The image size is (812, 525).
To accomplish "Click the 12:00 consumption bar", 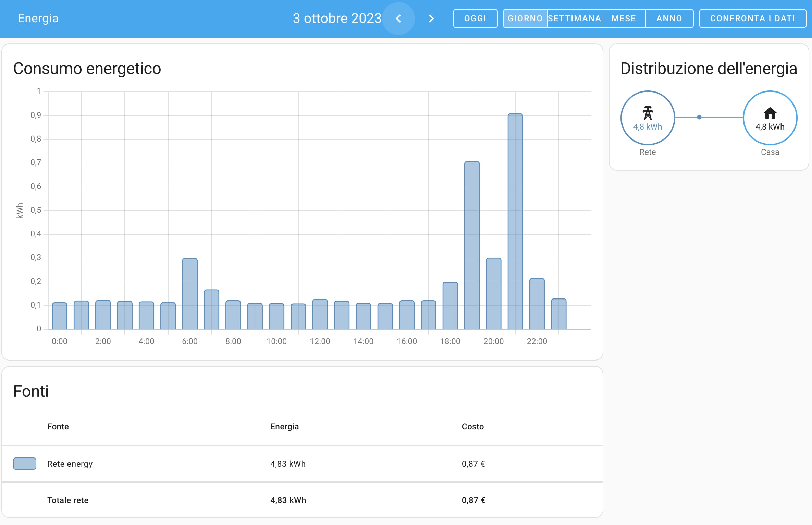I will pyautogui.click(x=320, y=314).
